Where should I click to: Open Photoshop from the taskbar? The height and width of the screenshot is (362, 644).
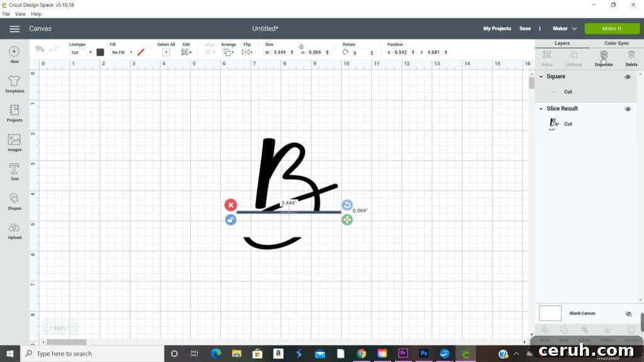coord(424,353)
